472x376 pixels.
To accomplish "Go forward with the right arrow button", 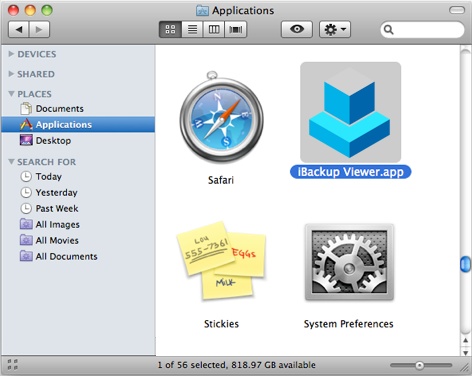I will (x=40, y=29).
